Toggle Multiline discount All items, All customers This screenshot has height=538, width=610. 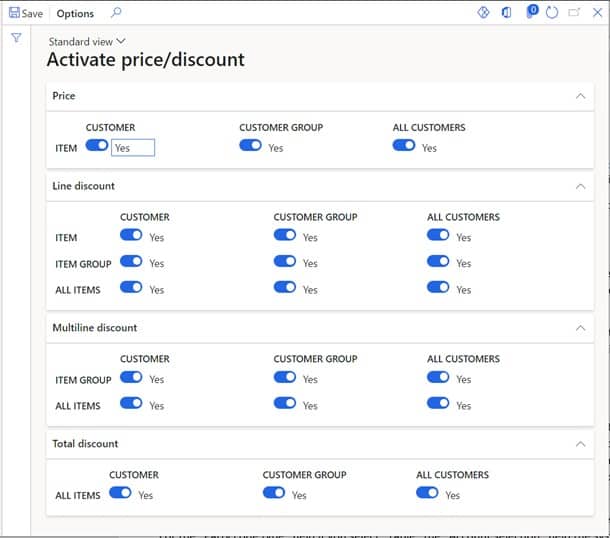click(438, 404)
